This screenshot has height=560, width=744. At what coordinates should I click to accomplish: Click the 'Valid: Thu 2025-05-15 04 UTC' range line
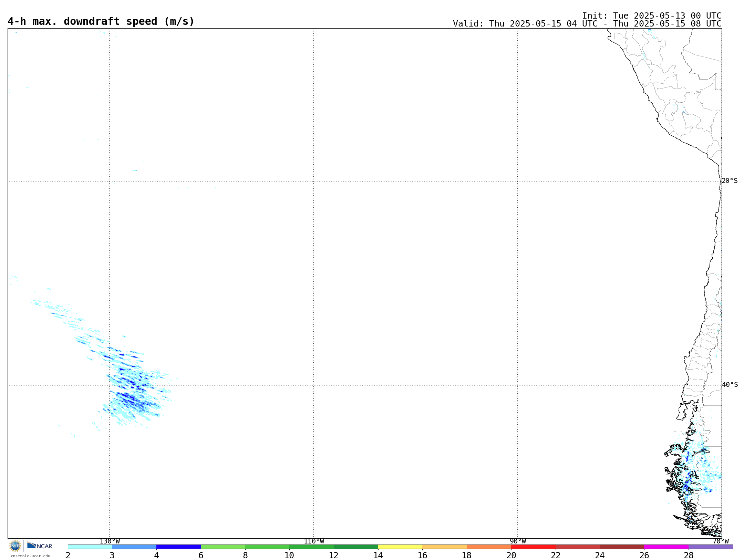(587, 24)
